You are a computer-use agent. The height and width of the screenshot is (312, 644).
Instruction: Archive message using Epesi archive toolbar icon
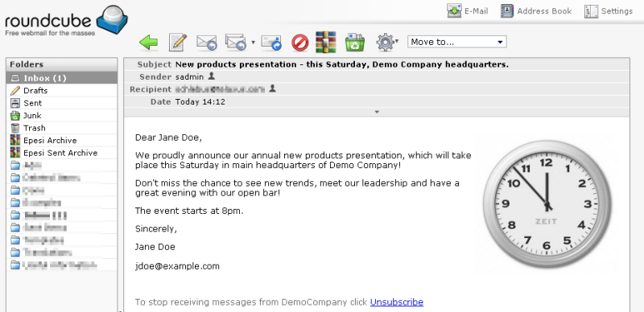[x=326, y=43]
